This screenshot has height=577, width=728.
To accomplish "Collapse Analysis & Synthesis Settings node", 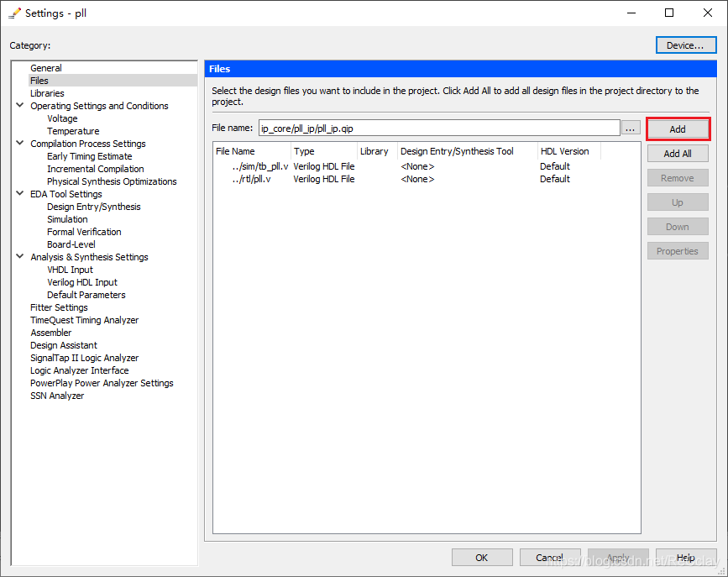I will (20, 256).
